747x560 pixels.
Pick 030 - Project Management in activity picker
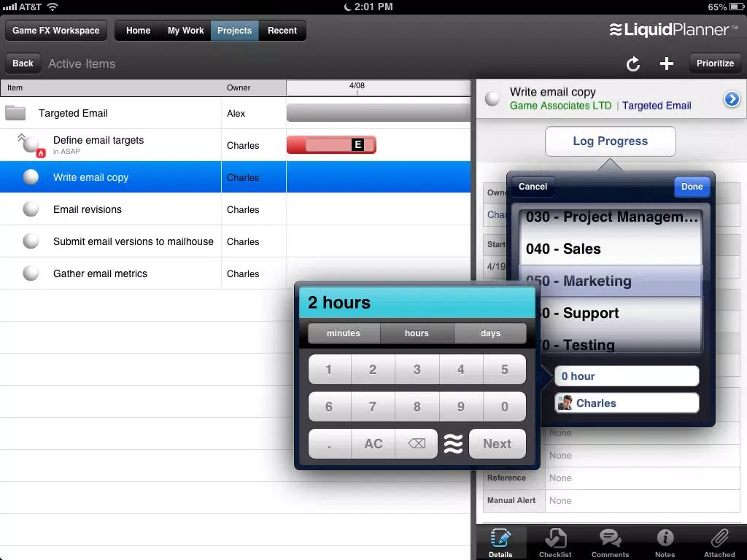[x=611, y=217]
